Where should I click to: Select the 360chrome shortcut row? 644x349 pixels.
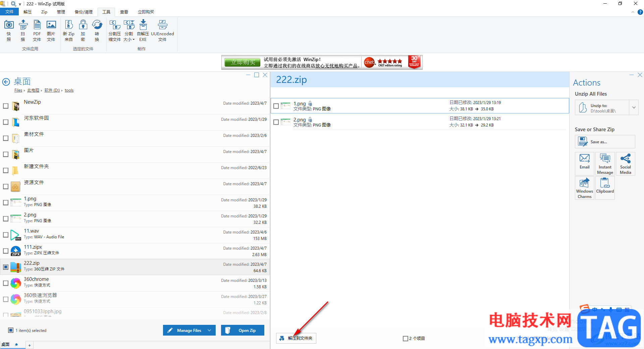[135, 283]
